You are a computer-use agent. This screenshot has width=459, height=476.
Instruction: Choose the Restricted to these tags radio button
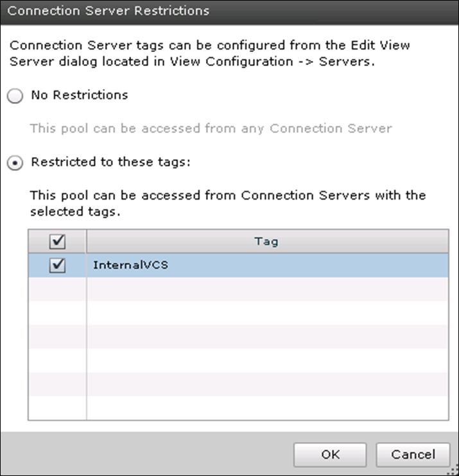(15, 163)
